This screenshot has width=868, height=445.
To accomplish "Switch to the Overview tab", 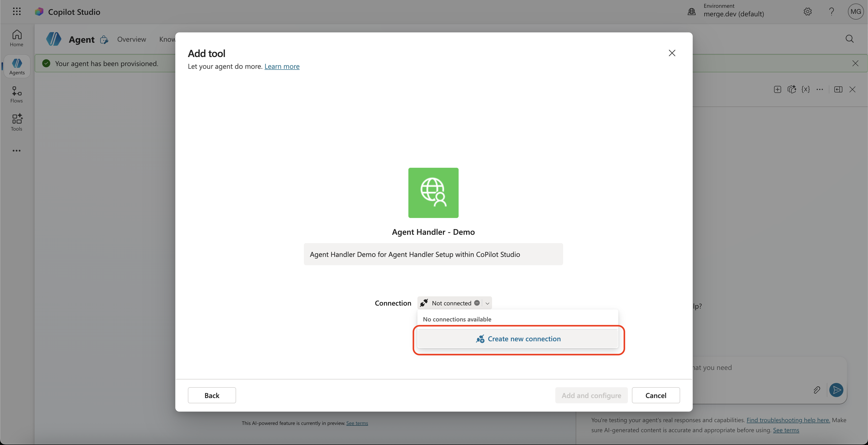I will click(x=131, y=39).
